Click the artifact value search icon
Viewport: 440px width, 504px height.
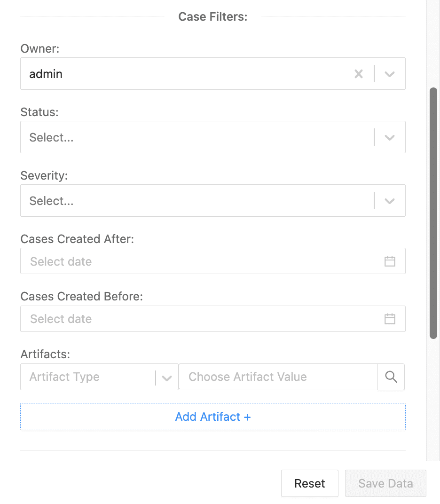[391, 377]
